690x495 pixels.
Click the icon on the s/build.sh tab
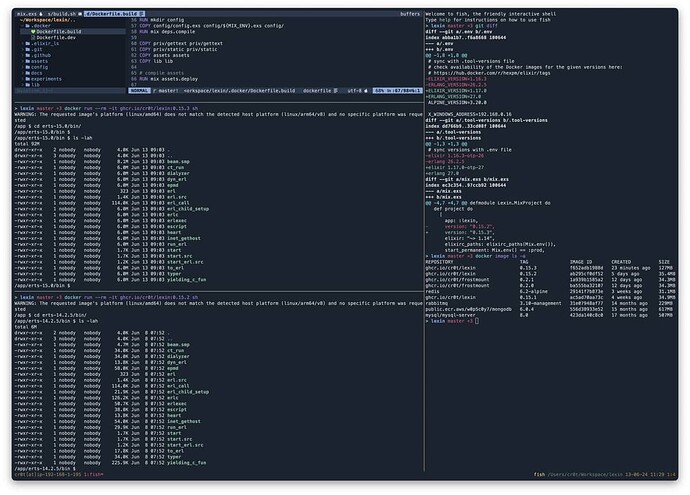pyautogui.click(x=80, y=14)
